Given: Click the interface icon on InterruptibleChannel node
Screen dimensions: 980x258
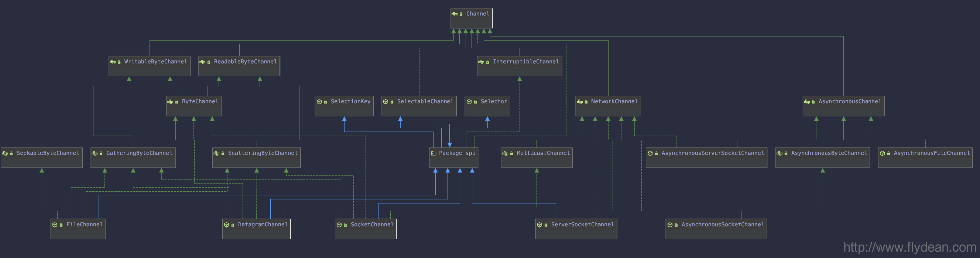Looking at the screenshot, I should coord(481,62).
